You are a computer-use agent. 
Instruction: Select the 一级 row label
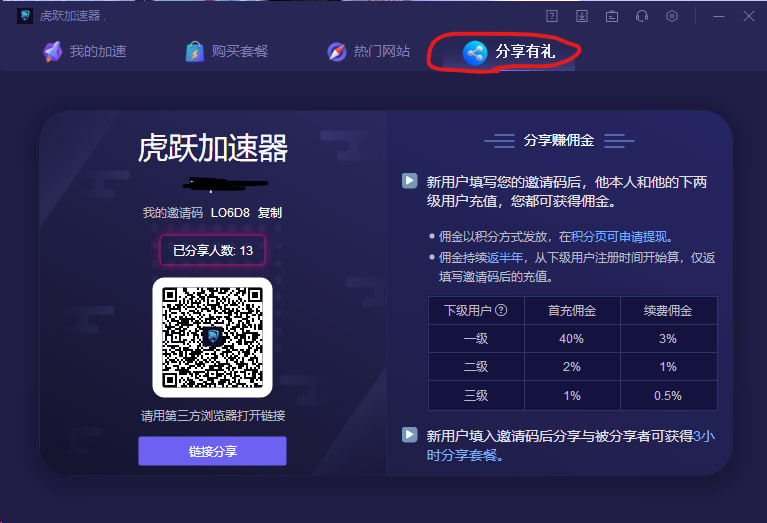coord(476,339)
